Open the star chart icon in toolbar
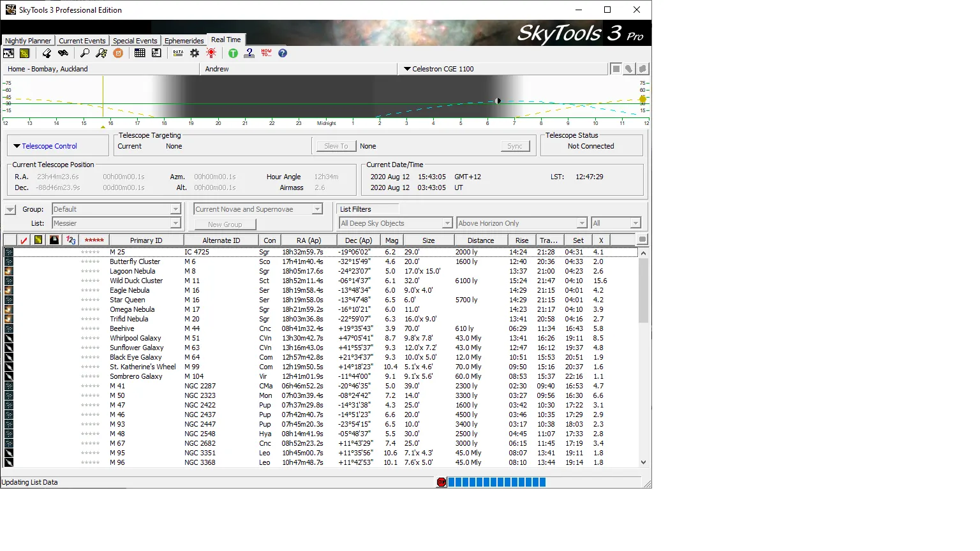This screenshot has width=980, height=551. 9,54
